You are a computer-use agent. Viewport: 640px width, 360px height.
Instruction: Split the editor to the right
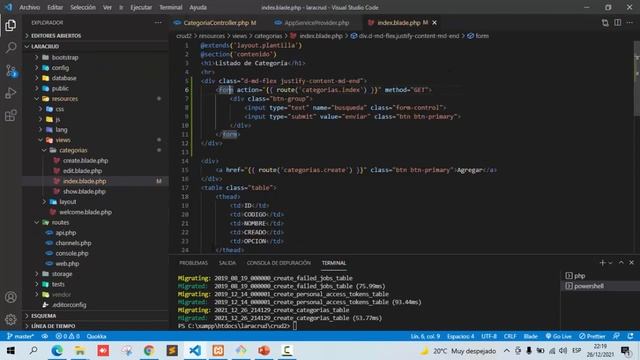pyautogui.click(x=618, y=23)
